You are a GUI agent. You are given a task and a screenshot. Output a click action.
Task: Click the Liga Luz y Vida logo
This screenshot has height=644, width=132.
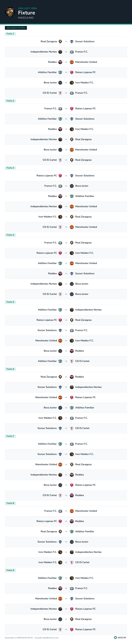click(x=10, y=12)
